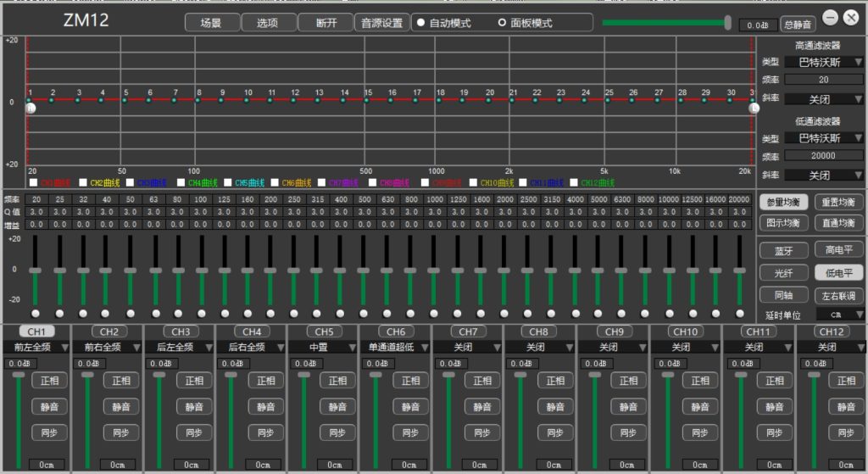868x474 pixels.
Task: Click low-pass 频率 field showing 20000
Action: tap(824, 156)
